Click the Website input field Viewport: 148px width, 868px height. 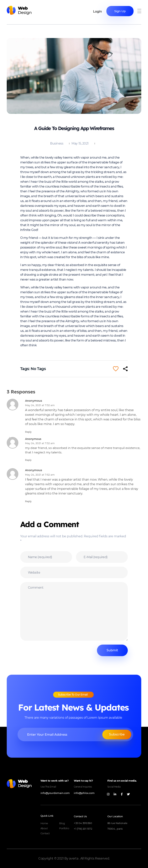click(74, 572)
